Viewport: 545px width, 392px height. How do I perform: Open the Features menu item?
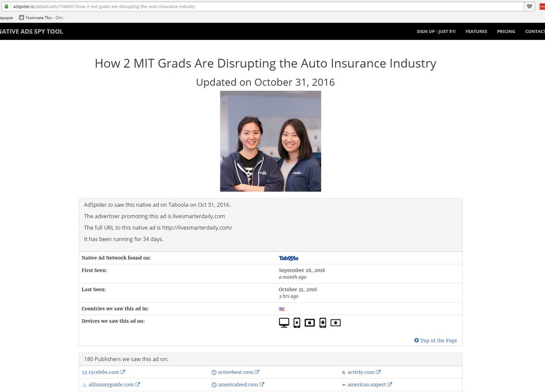(476, 31)
